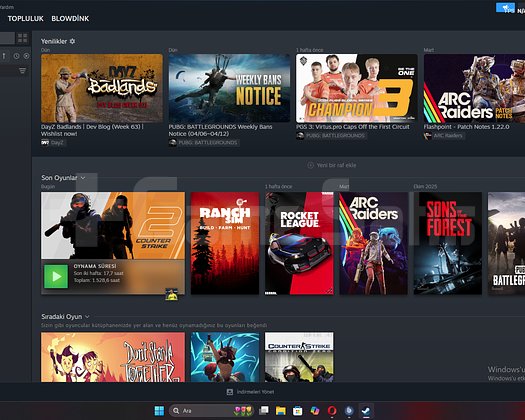Select the Battlegrounds cover in Son Oyunlar

click(x=506, y=243)
